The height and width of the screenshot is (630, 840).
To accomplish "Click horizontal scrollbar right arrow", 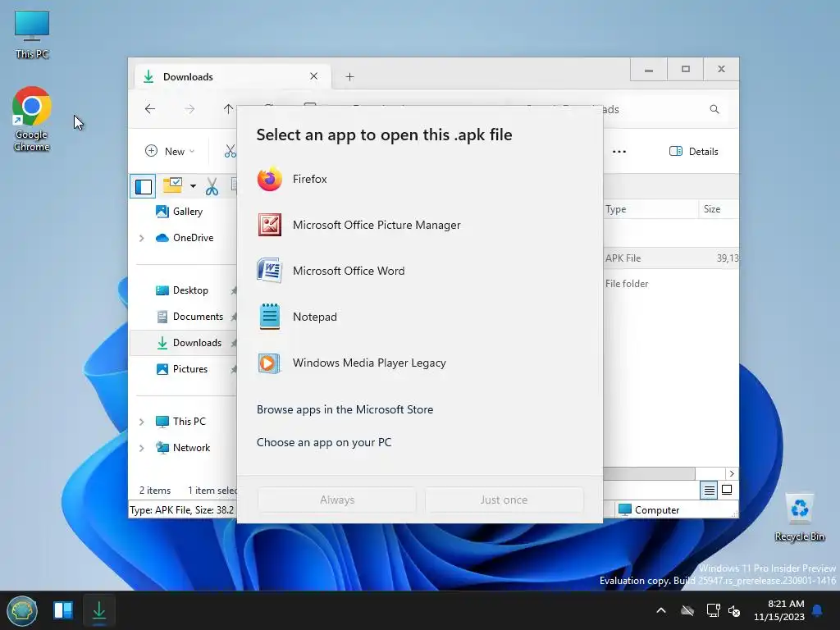I will coord(732,473).
